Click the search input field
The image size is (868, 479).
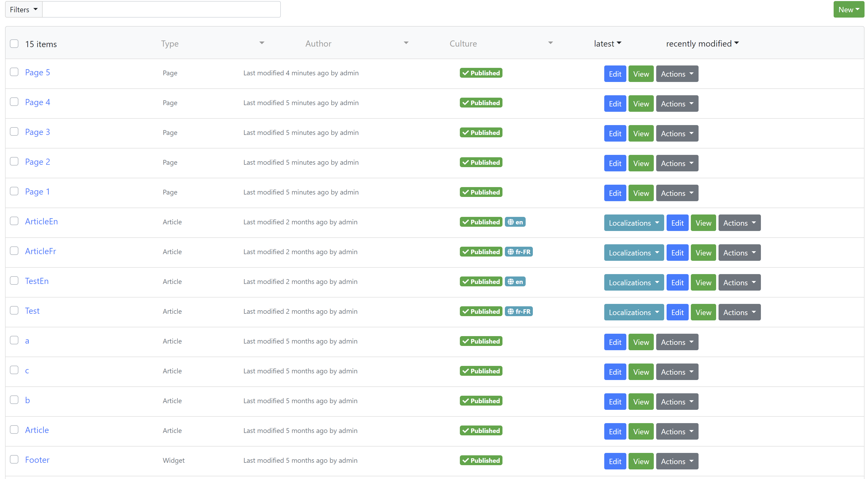162,9
